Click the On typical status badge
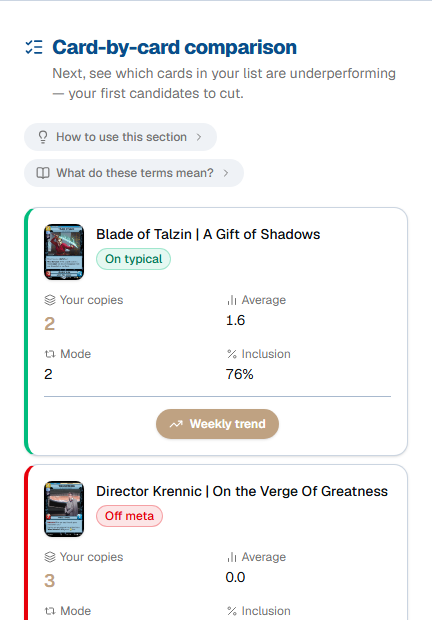432x620 pixels. click(134, 259)
